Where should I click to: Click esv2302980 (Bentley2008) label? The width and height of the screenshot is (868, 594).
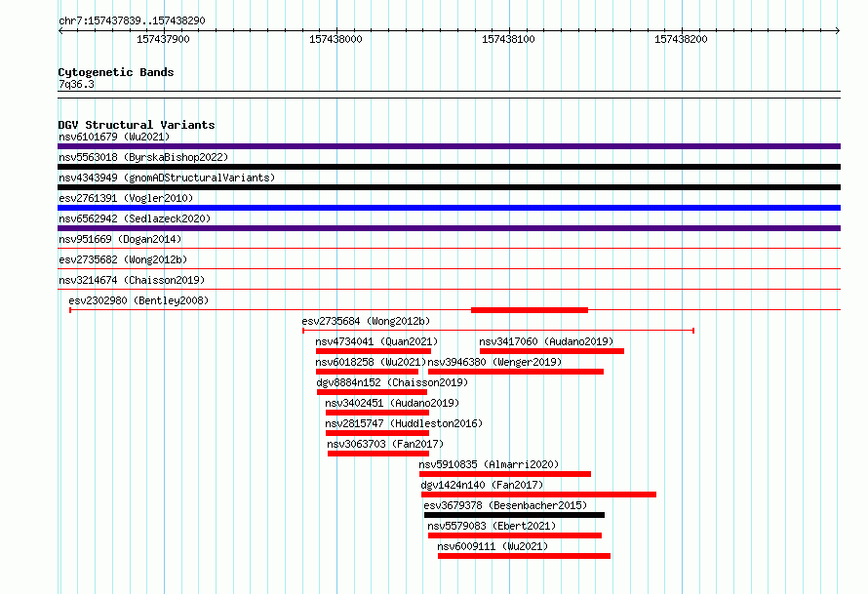(138, 300)
